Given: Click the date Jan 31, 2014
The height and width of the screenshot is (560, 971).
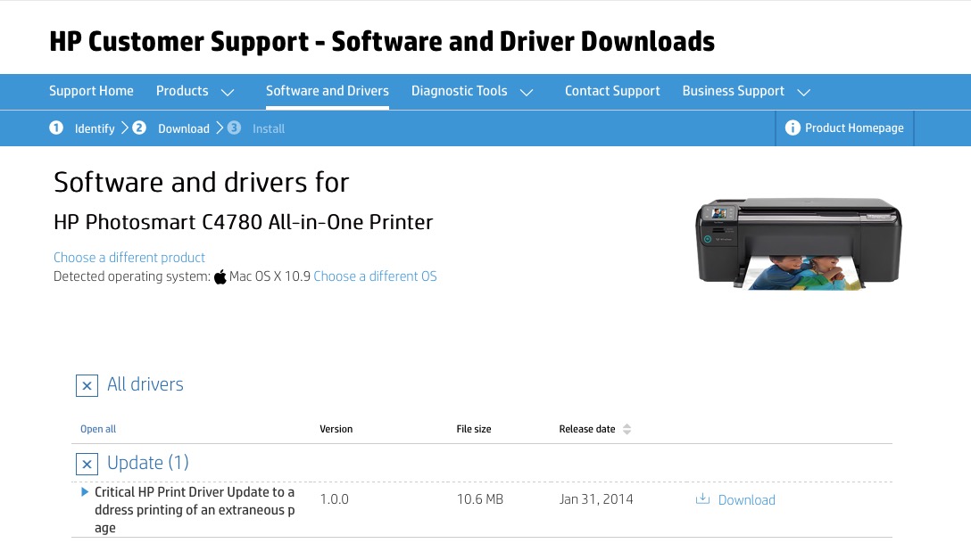Looking at the screenshot, I should (x=596, y=498).
